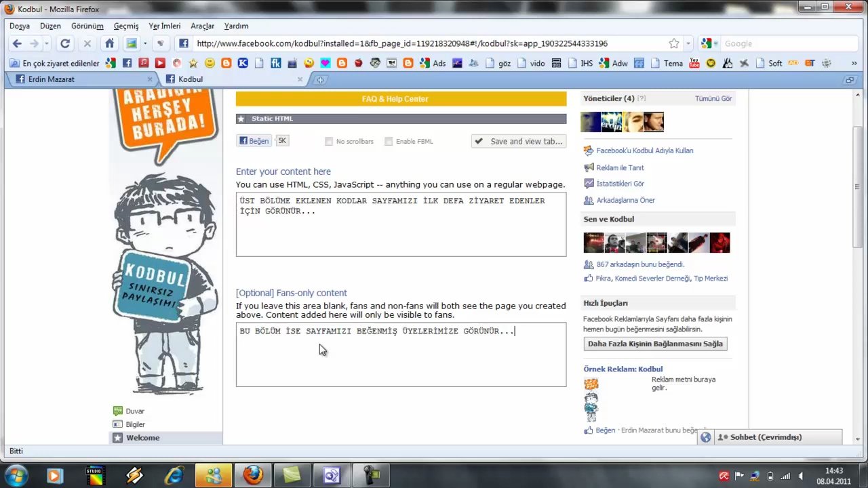
Task: Open Tümünü Gör link
Action: [713, 98]
